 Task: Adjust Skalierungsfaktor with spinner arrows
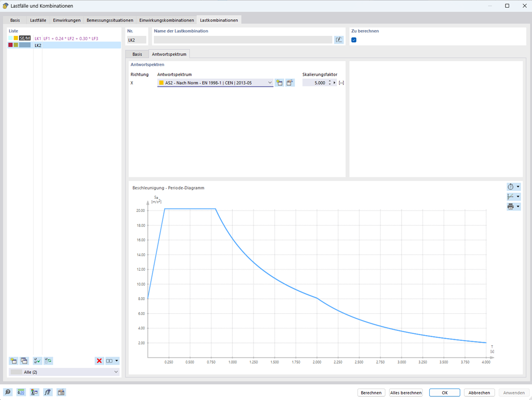coord(330,83)
